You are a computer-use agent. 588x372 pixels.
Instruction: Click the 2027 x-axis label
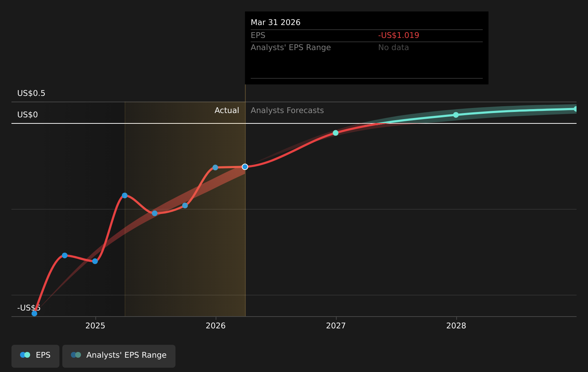pos(336,325)
